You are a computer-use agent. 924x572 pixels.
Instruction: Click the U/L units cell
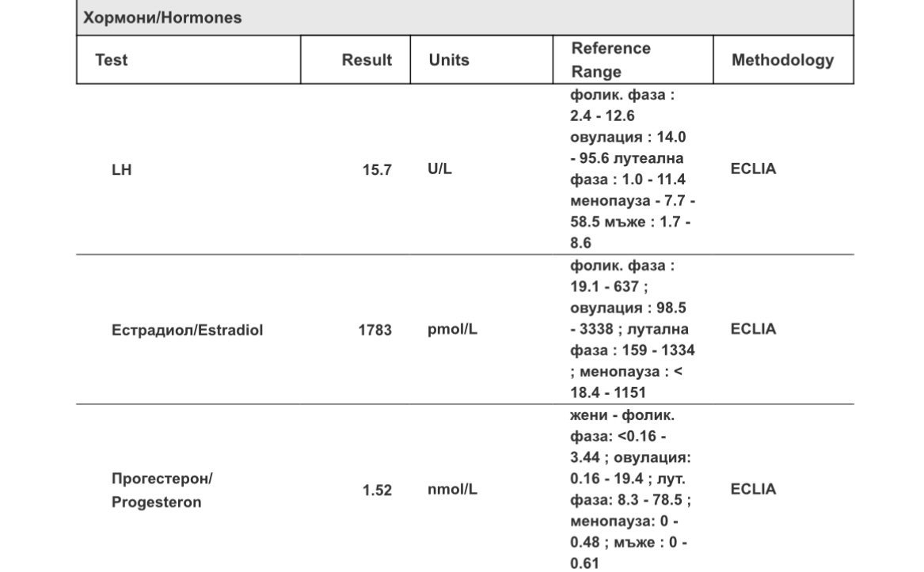(x=439, y=169)
